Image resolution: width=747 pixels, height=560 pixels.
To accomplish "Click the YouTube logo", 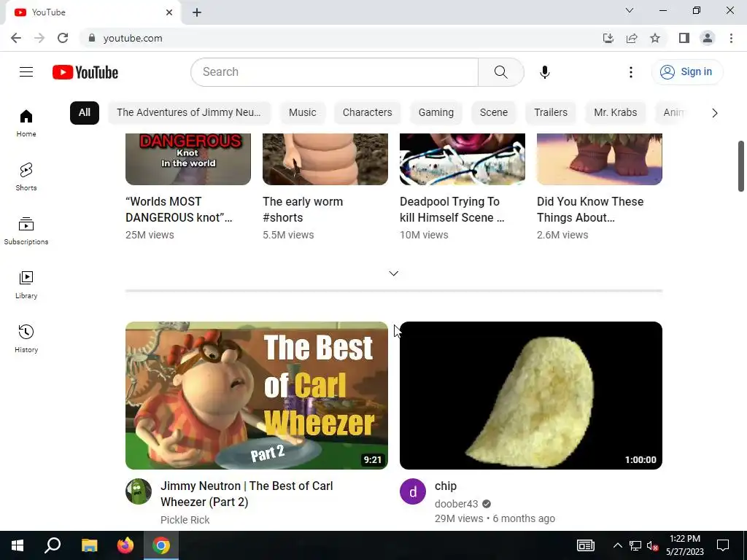I will click(85, 72).
